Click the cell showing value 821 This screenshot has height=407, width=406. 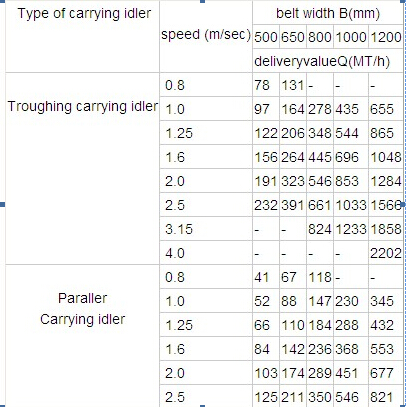(386, 396)
